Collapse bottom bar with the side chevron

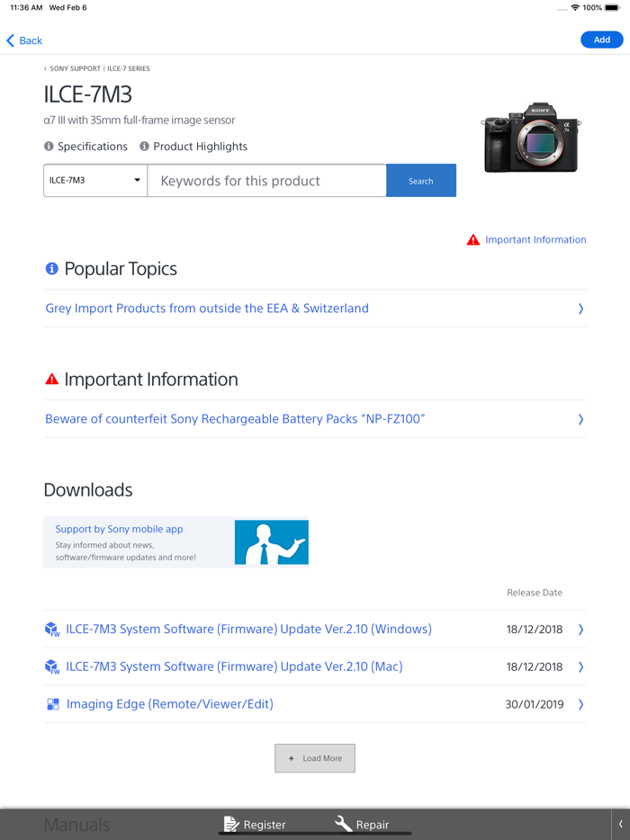621,825
